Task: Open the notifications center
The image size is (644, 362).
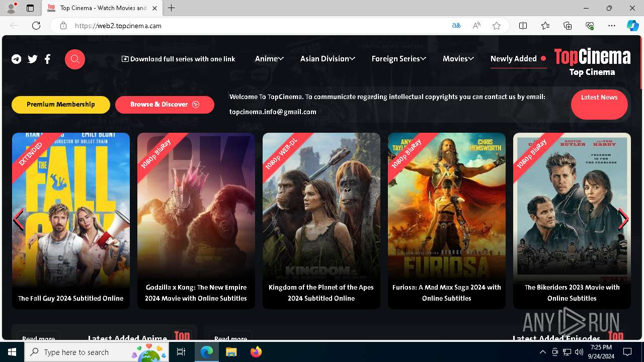Action: tap(627, 352)
